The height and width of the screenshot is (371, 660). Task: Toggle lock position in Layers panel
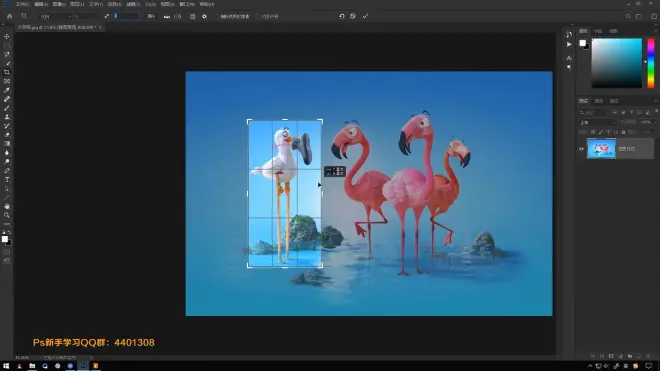tap(608, 132)
